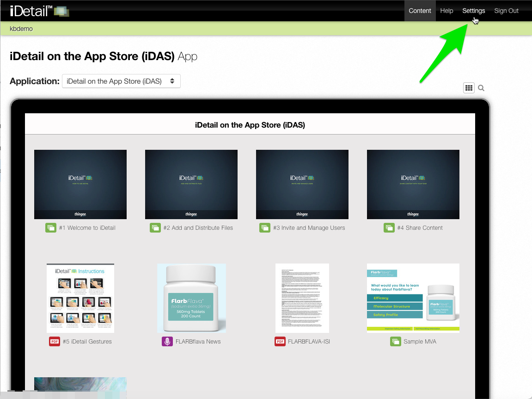Click presentation icon beside #3 Invite and Manage Users

point(265,227)
